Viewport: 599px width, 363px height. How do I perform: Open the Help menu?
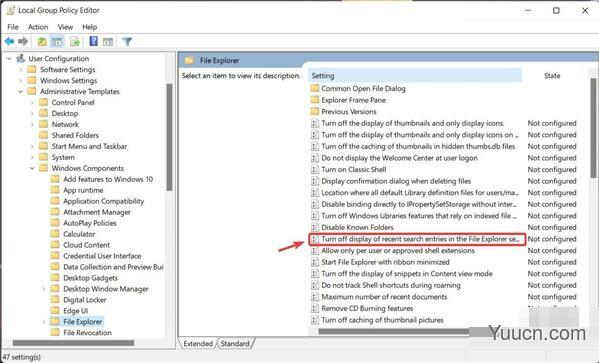(x=89, y=27)
